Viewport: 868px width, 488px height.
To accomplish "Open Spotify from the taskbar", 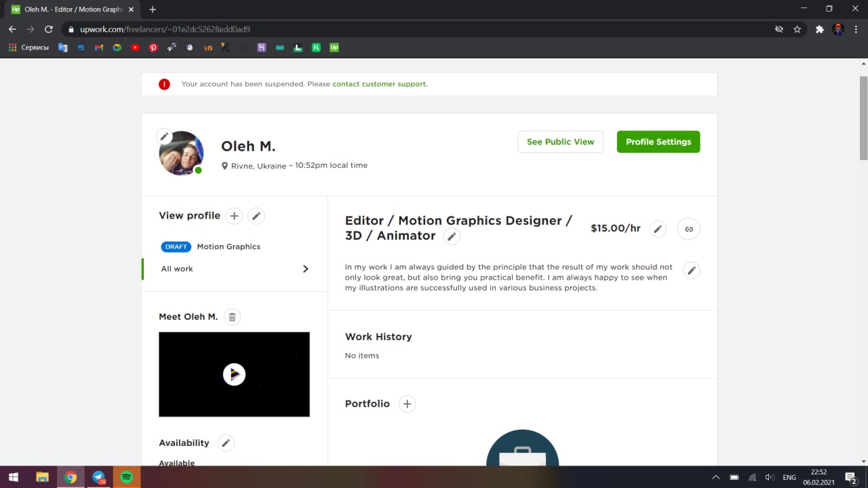I will pyautogui.click(x=127, y=477).
